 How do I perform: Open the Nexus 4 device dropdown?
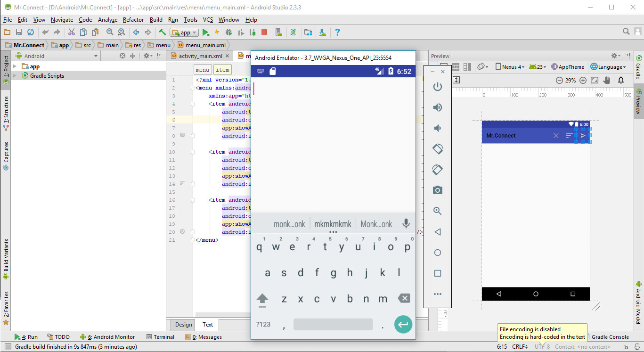[x=511, y=67]
